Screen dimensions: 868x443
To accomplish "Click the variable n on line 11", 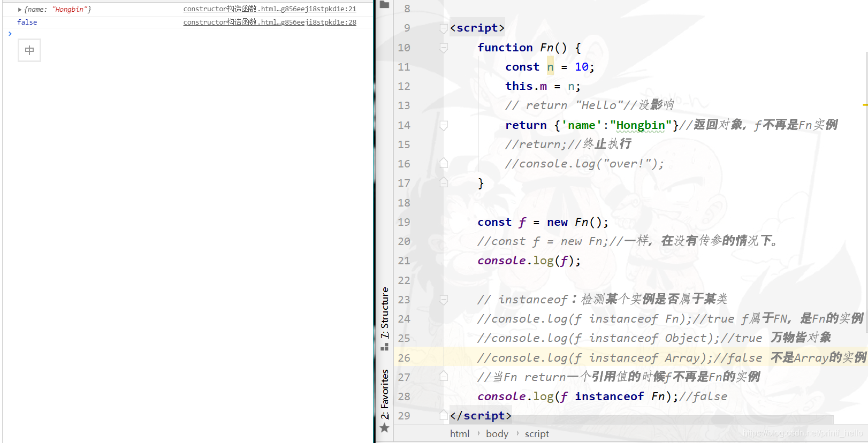I will pyautogui.click(x=550, y=67).
